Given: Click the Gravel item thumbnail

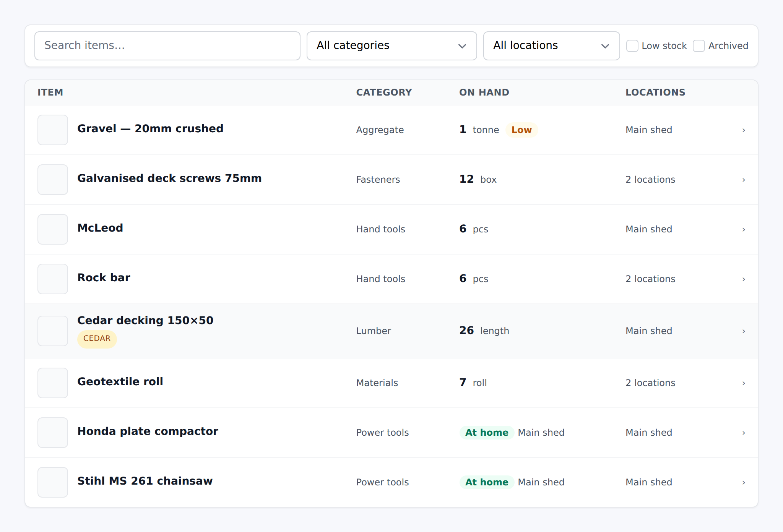Looking at the screenshot, I should 53,130.
